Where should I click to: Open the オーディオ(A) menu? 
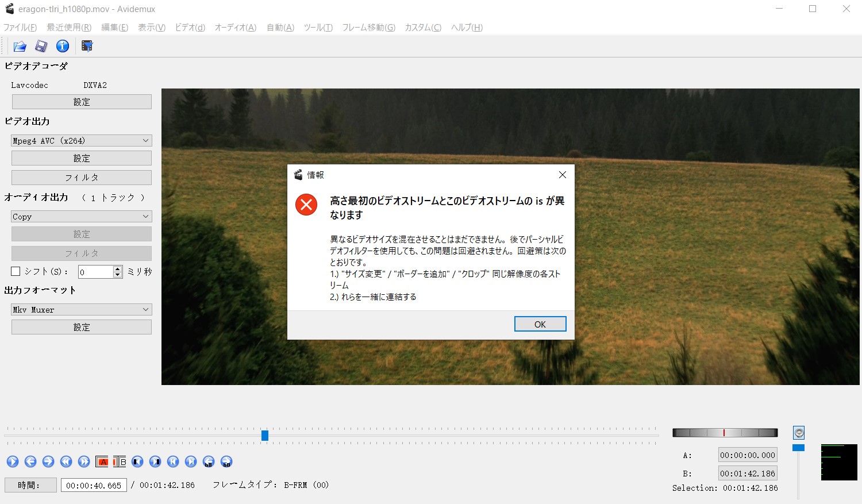[236, 28]
